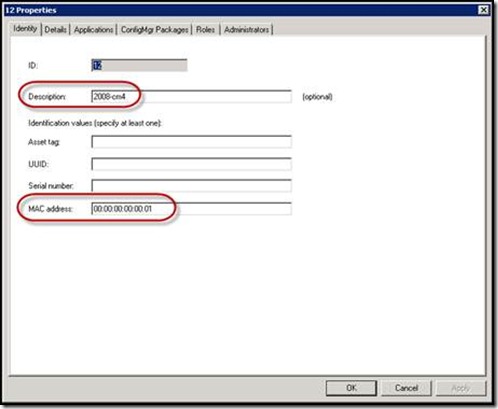Open the Roles tab
Viewport: 498px width, 409px height.
(x=205, y=30)
